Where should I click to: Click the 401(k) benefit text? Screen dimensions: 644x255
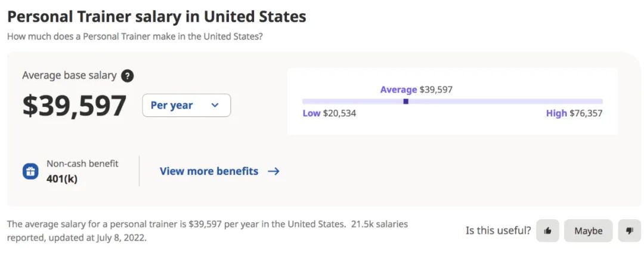(61, 179)
